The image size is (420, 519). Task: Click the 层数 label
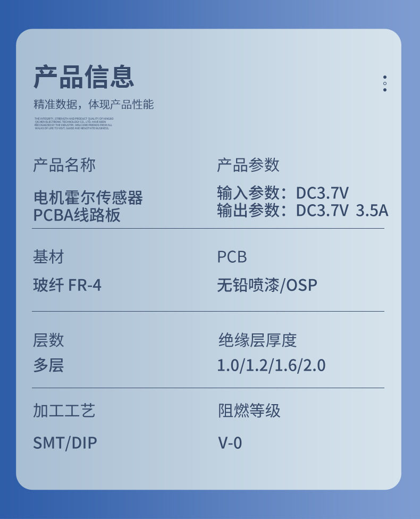[48, 340]
